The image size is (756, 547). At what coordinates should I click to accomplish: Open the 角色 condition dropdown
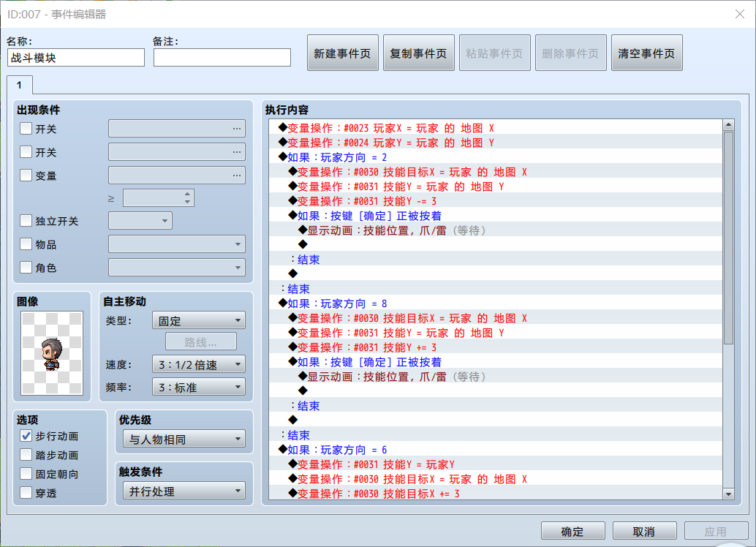177,267
